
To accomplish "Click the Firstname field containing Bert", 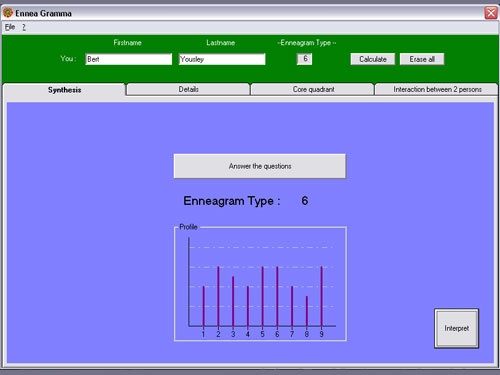I will click(x=129, y=59).
